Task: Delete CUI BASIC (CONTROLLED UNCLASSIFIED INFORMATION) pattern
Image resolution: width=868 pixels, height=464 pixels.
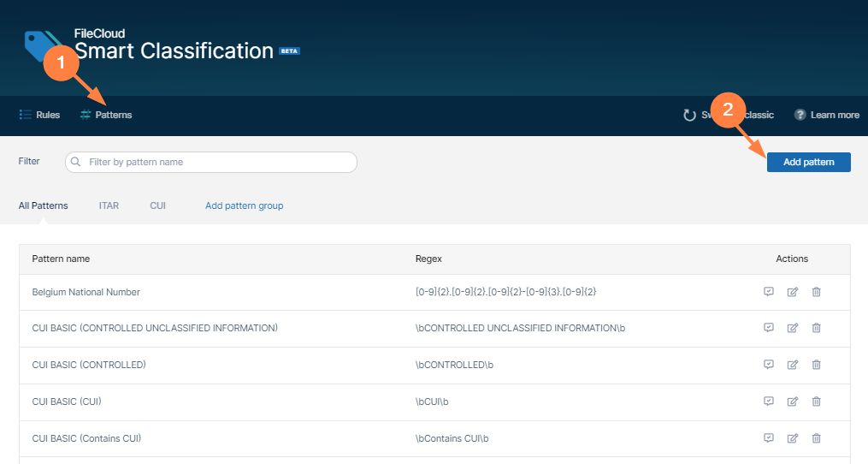Action: pyautogui.click(x=816, y=328)
